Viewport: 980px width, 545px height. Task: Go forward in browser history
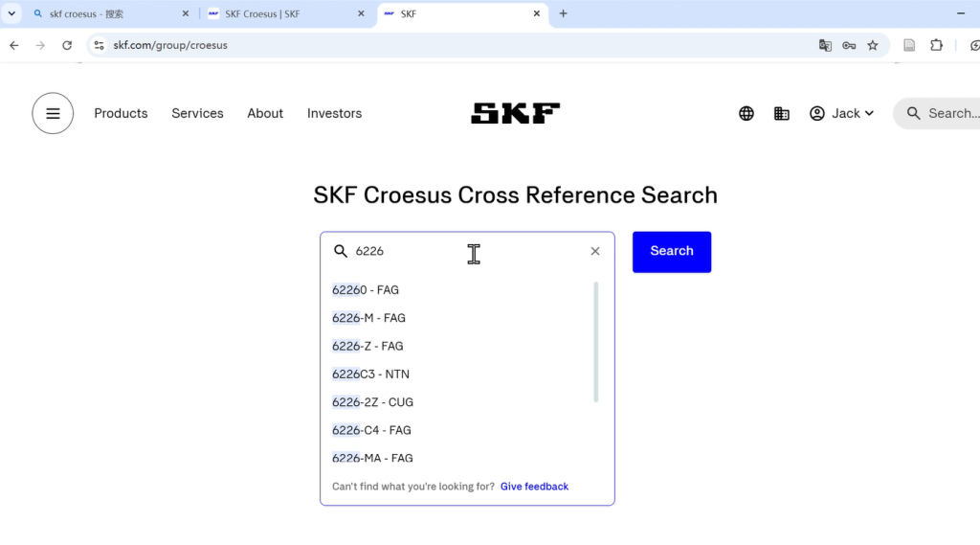pos(40,45)
